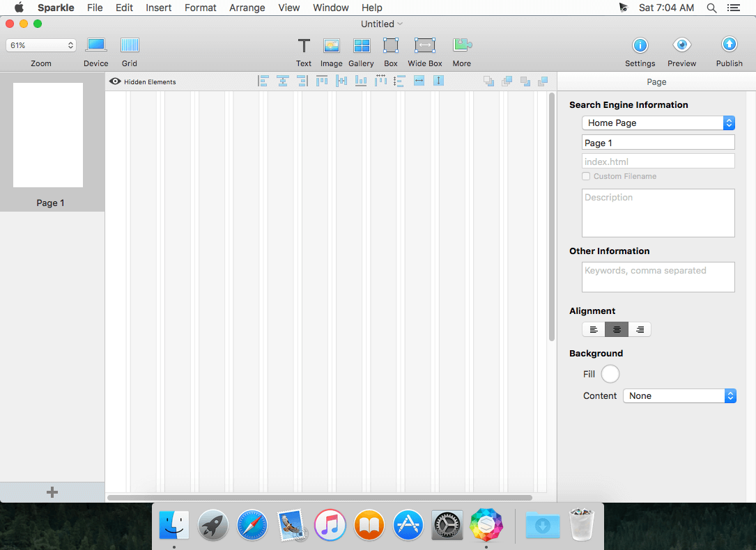Open the Insert menu
Image resolution: width=756 pixels, height=550 pixels.
pos(159,8)
